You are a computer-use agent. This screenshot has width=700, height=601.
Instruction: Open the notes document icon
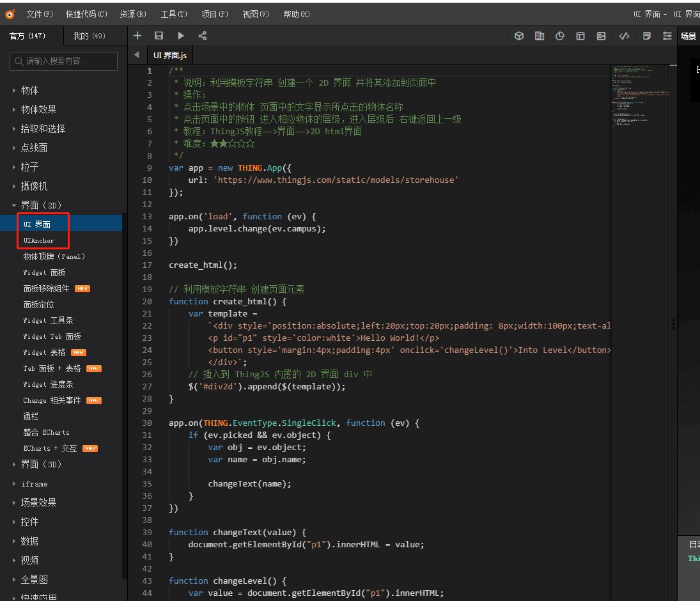[646, 36]
